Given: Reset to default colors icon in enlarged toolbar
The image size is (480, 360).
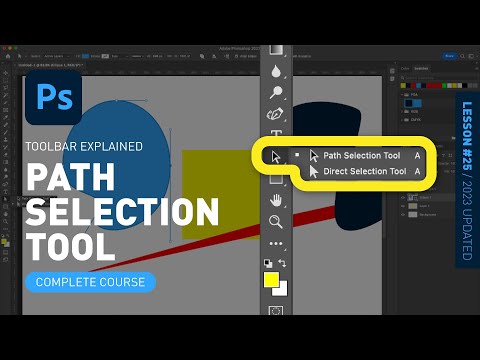Looking at the screenshot, I should [268, 264].
